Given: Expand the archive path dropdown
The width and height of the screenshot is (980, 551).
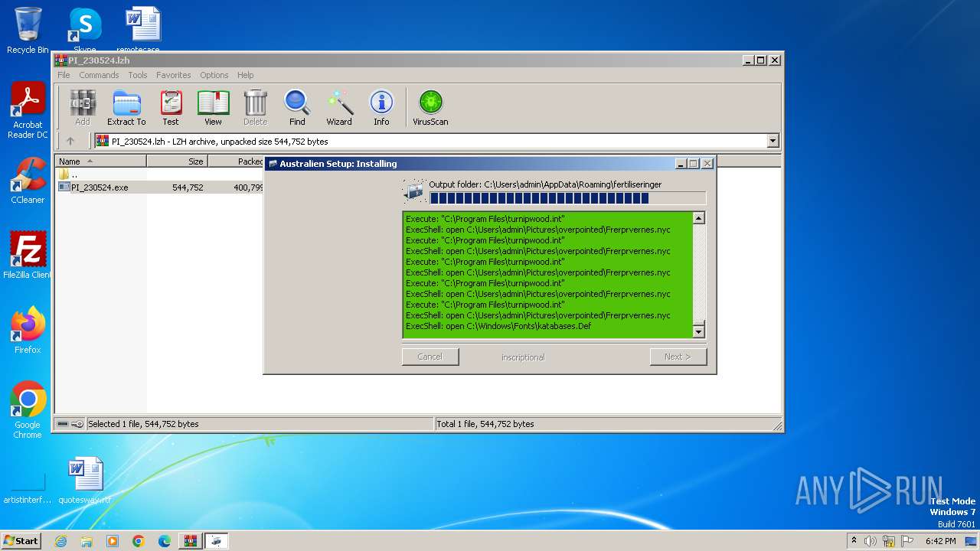Looking at the screenshot, I should pyautogui.click(x=773, y=141).
